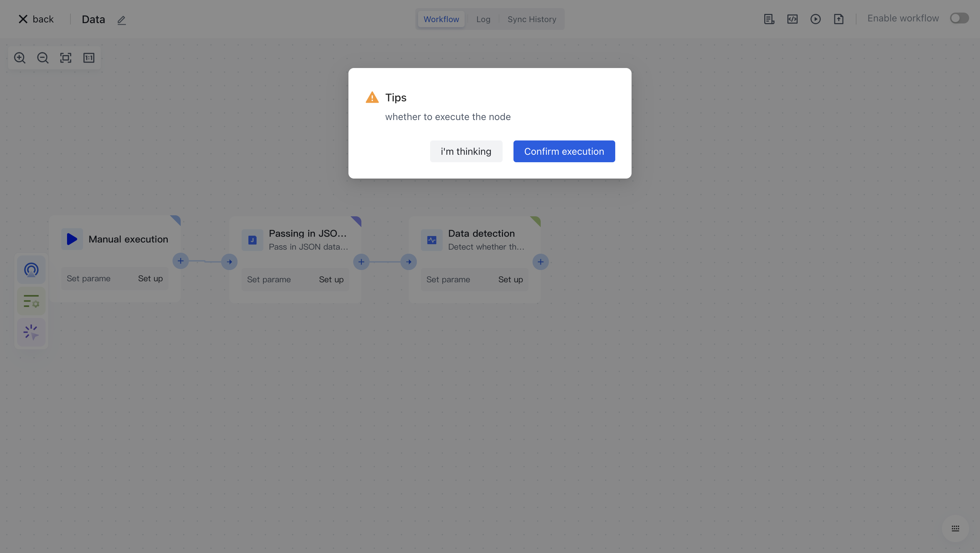Viewport: 980px width, 553px height.
Task: Open the code view icon
Action: pos(793,19)
